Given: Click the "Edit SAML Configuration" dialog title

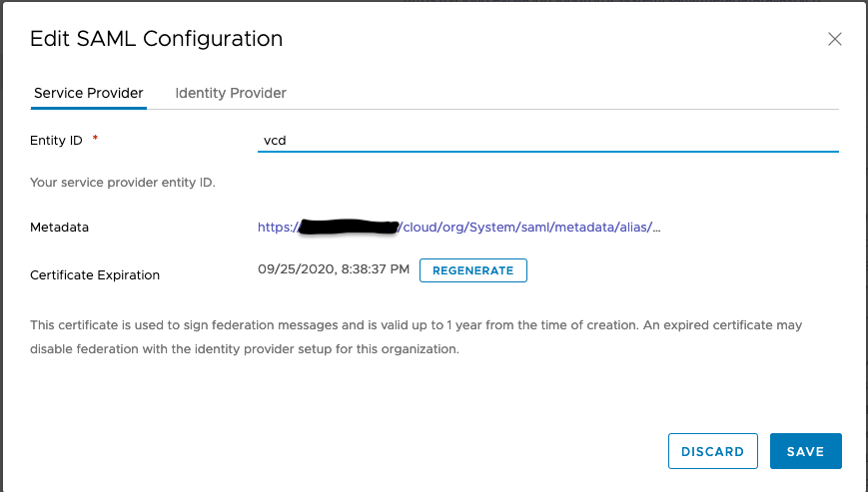Looking at the screenshot, I should coord(157,39).
